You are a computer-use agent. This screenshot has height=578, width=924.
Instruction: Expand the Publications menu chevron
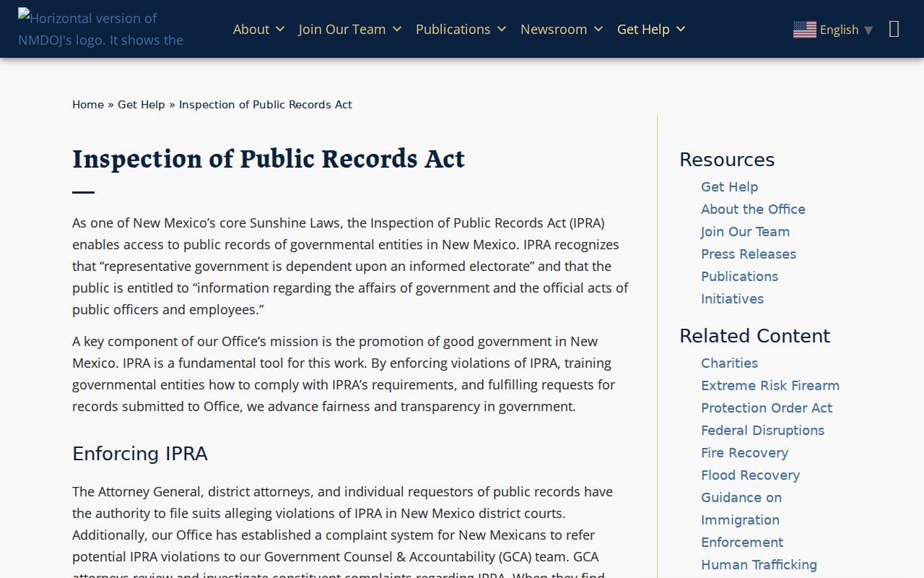pyautogui.click(x=502, y=30)
